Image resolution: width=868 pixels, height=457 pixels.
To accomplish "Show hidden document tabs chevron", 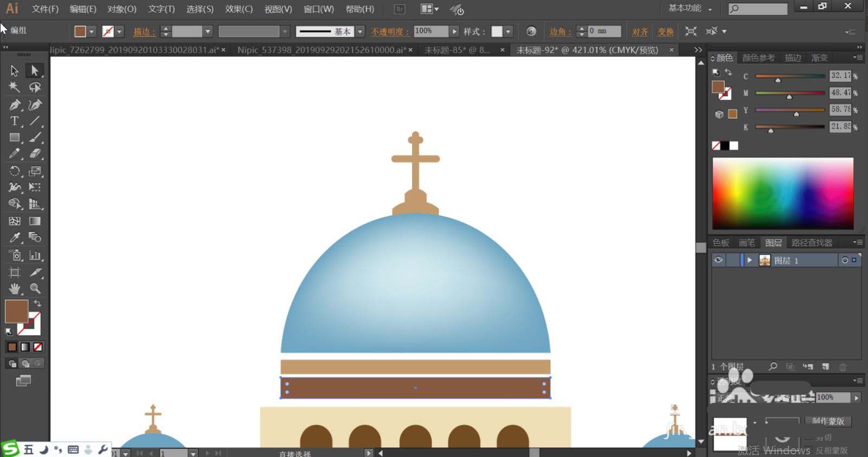I will (698, 50).
